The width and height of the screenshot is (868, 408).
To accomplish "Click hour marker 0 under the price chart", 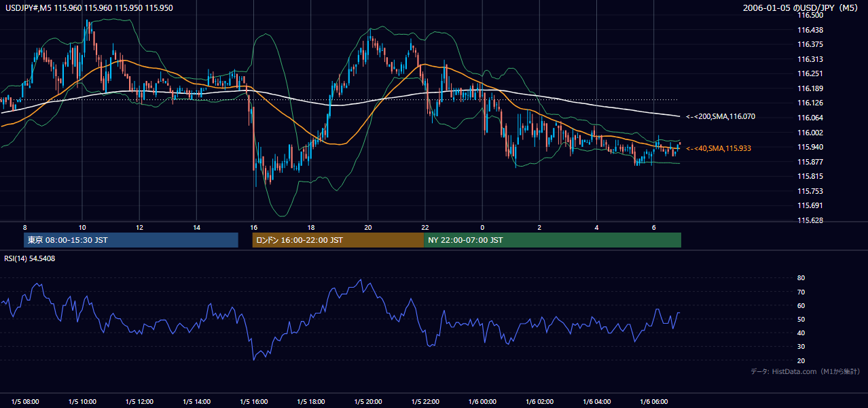I will pos(482,227).
